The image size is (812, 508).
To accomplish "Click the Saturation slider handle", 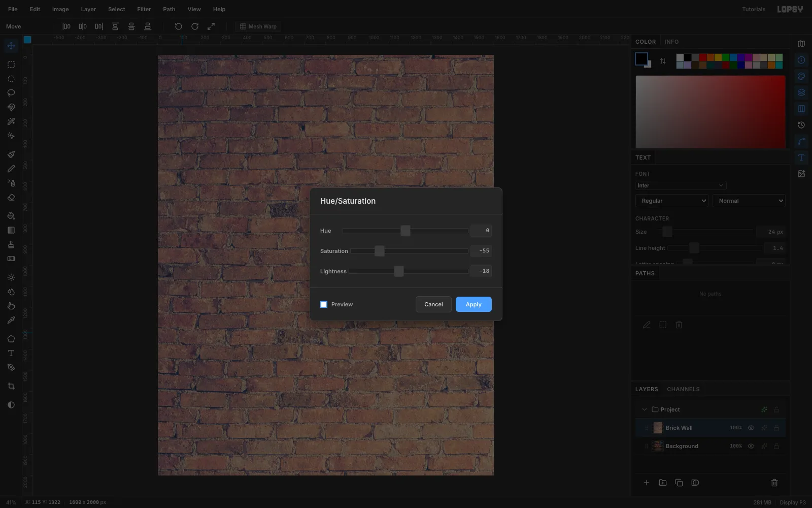I will tap(380, 251).
